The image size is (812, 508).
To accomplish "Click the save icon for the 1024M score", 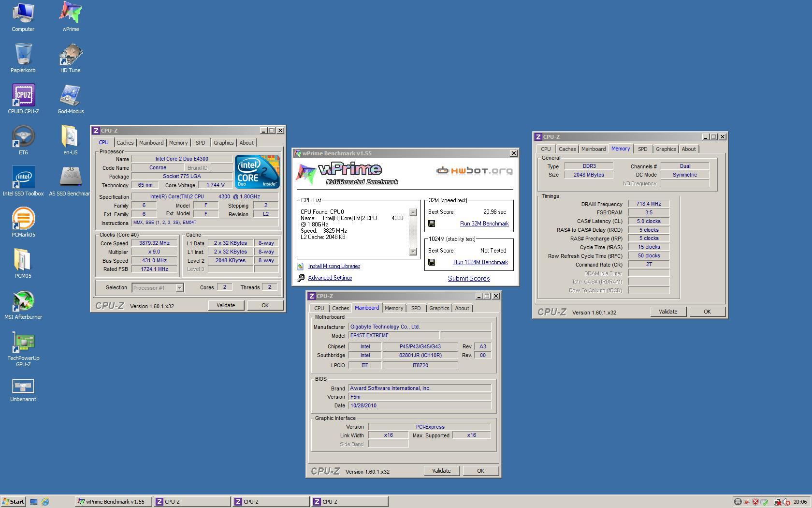I will (x=432, y=262).
